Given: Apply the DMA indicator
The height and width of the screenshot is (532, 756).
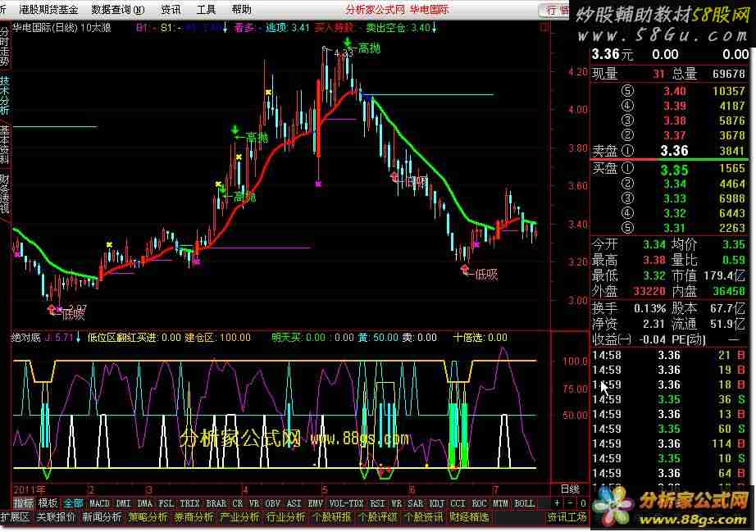Looking at the screenshot, I should point(144,503).
